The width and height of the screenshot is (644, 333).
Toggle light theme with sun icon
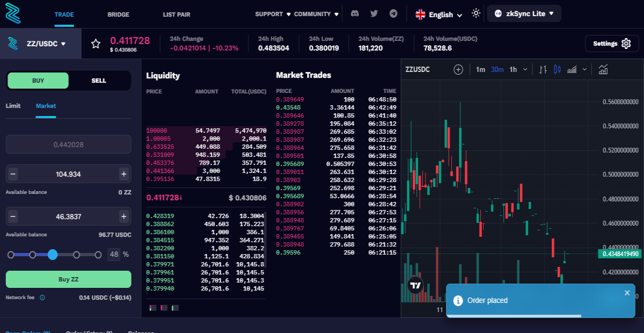pos(476,13)
